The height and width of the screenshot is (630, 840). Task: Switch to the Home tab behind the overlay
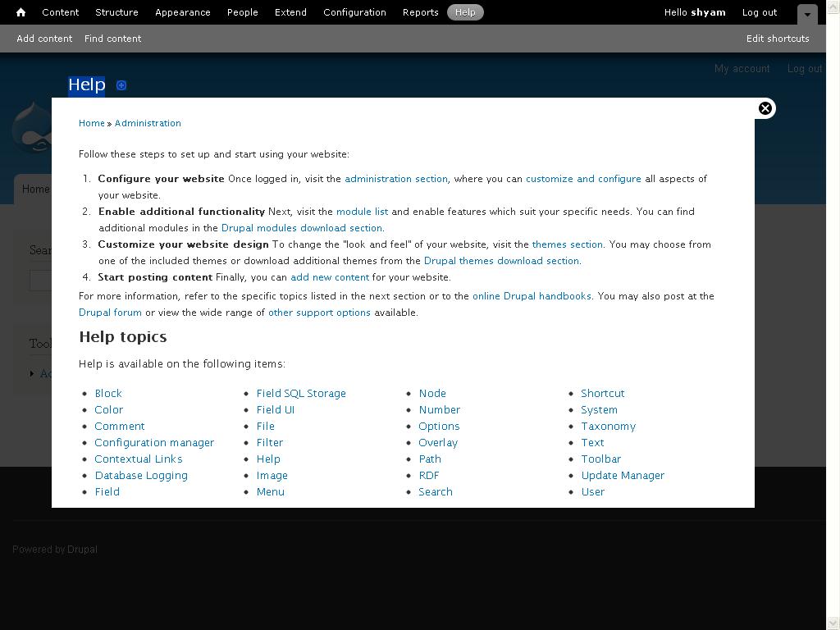click(35, 189)
